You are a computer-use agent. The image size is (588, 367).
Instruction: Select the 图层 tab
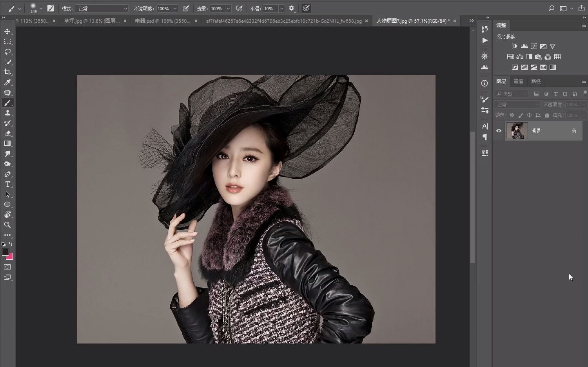coord(501,81)
